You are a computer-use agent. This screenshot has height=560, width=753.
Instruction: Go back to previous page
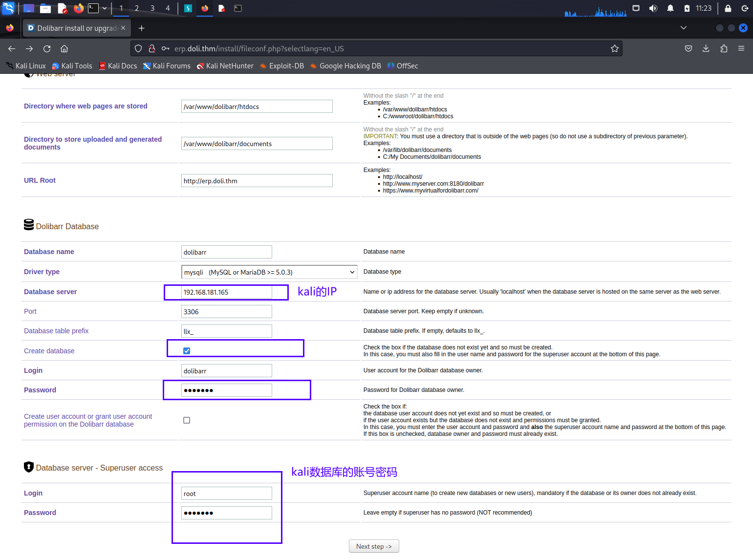[12, 48]
